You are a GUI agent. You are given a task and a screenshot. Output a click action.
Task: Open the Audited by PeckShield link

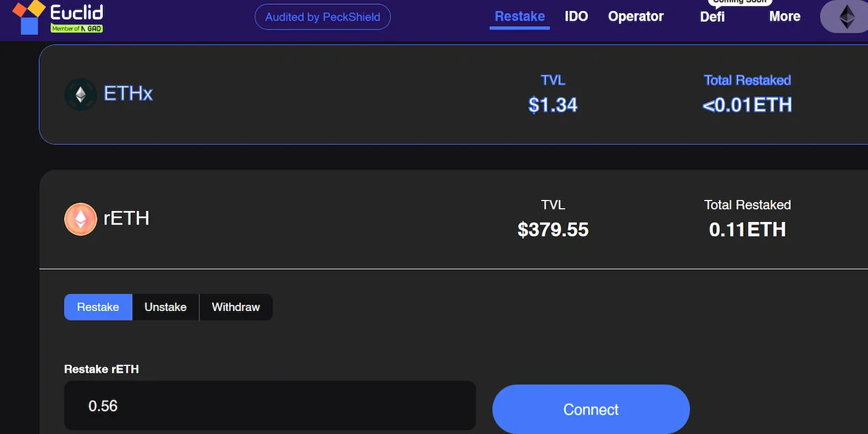point(322,17)
